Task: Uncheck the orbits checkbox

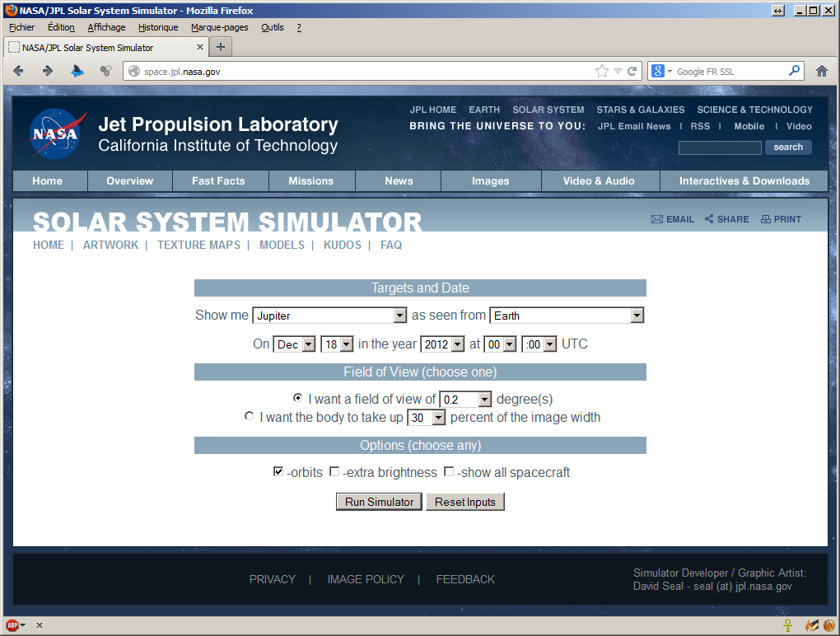Action: click(278, 471)
